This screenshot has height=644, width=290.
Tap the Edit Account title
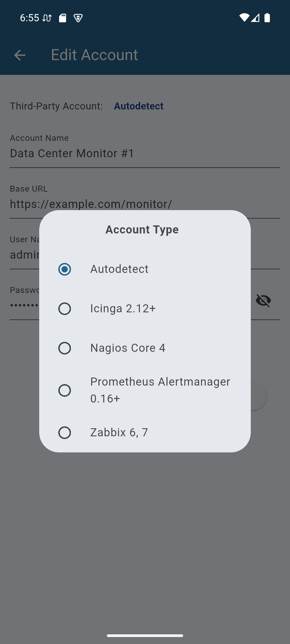point(95,55)
